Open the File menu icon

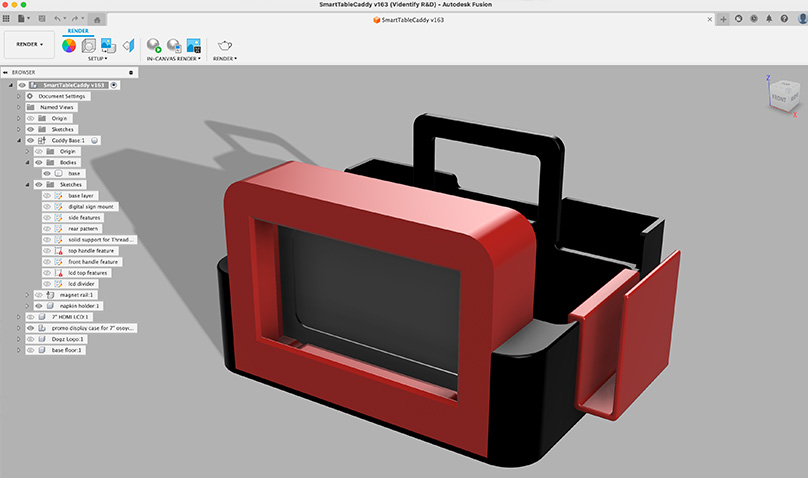click(x=23, y=19)
